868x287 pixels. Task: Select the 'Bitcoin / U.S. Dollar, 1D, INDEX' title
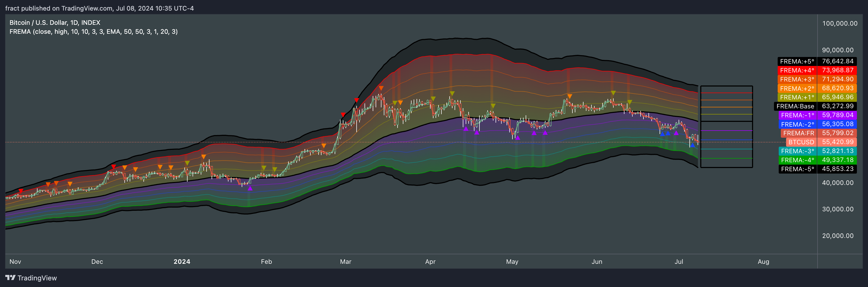coord(55,22)
